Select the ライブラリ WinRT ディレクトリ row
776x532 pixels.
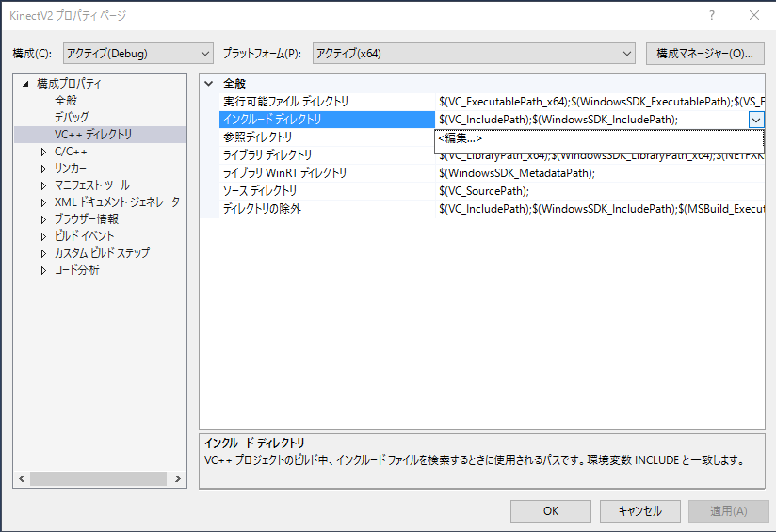coord(285,173)
